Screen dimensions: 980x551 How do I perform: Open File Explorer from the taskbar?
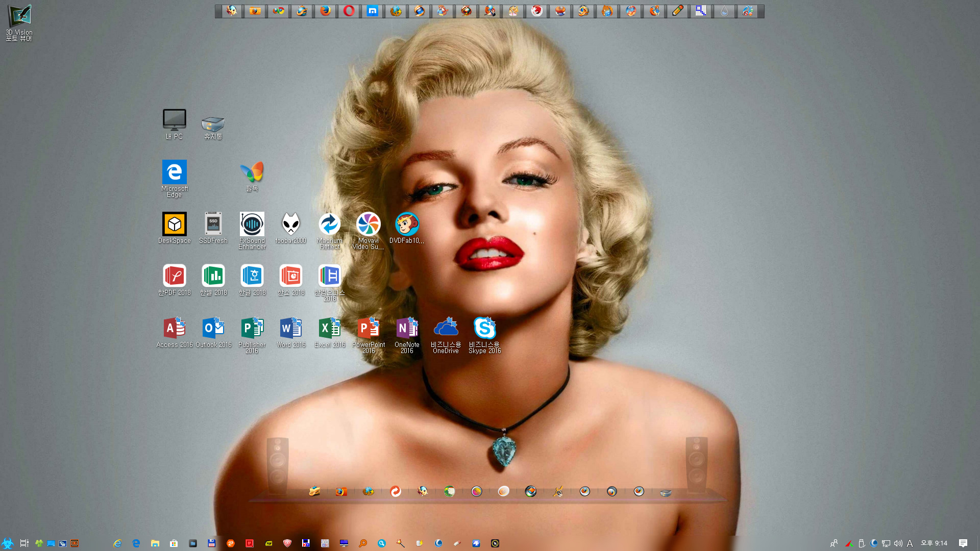point(155,543)
